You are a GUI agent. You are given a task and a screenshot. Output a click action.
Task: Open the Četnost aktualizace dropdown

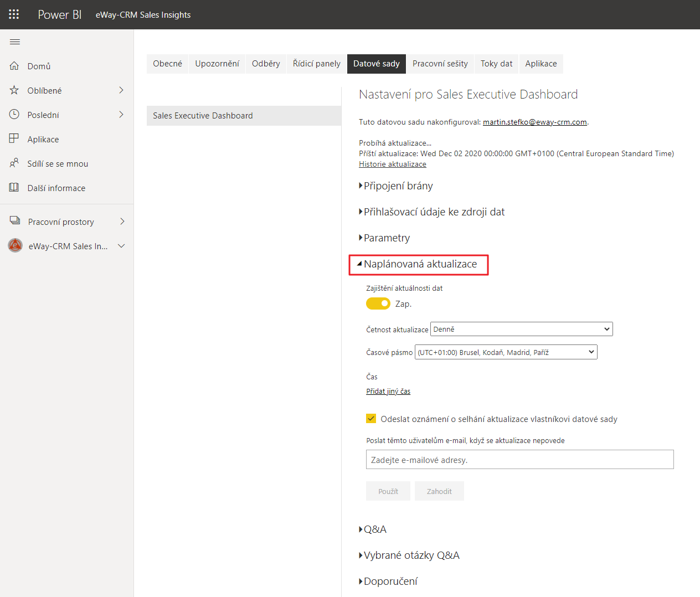click(x=522, y=329)
